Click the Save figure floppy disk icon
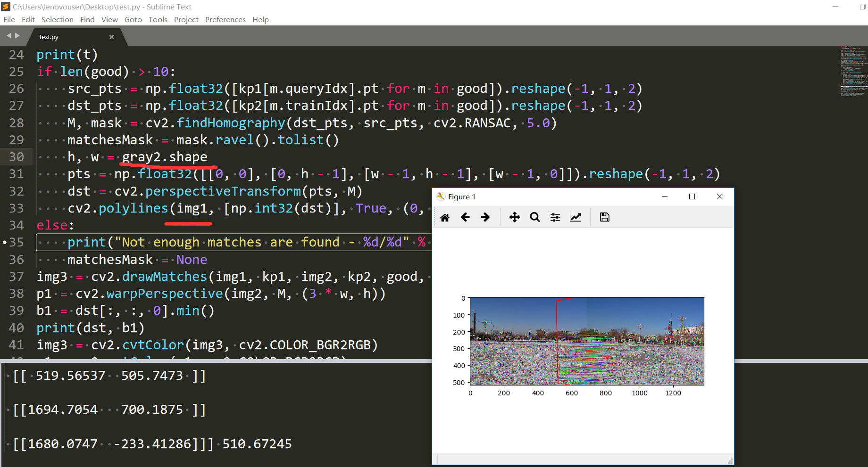 tap(605, 217)
